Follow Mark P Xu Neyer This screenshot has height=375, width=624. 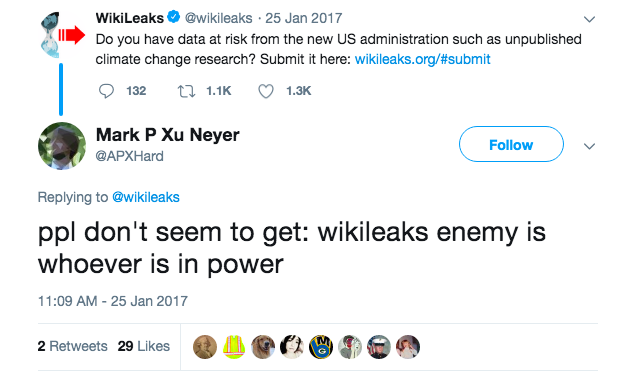511,144
